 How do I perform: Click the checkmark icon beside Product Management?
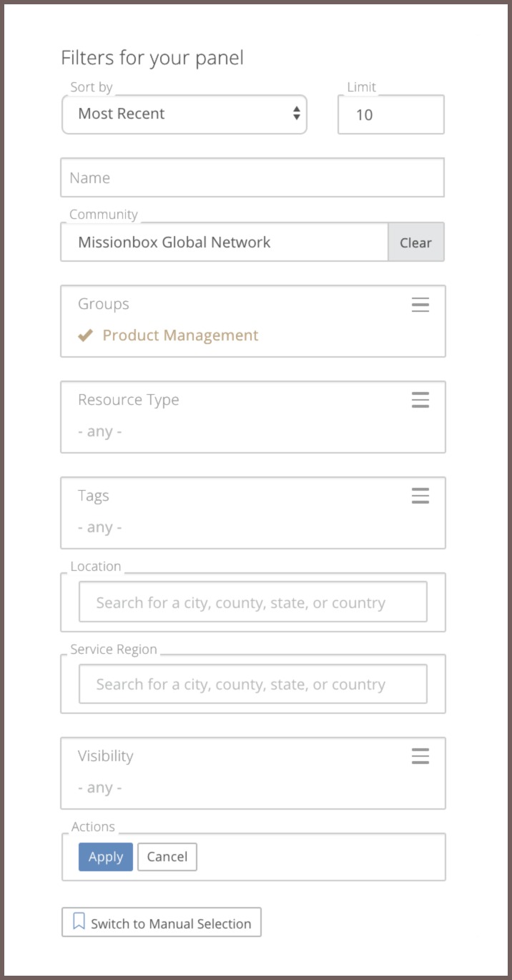(85, 335)
